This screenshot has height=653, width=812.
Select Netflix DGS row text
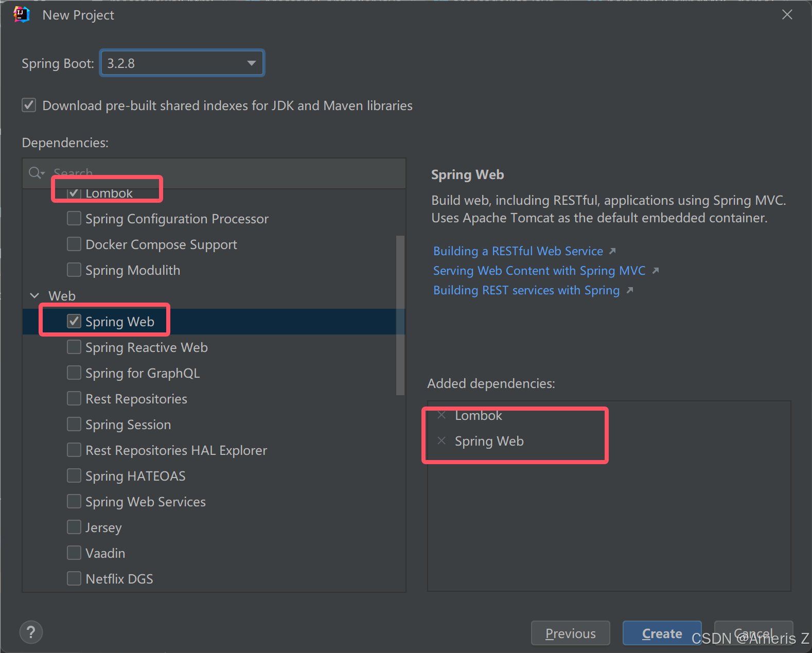[x=119, y=579]
